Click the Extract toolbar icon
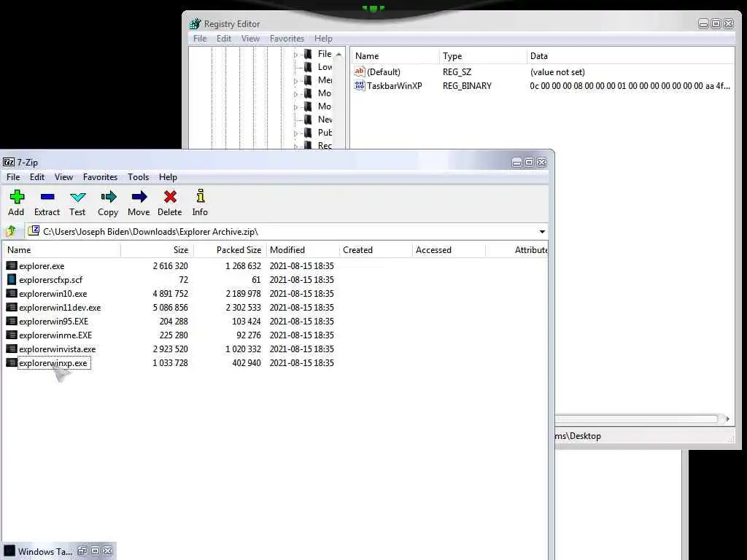Viewport: 747px width, 560px height. [47, 203]
